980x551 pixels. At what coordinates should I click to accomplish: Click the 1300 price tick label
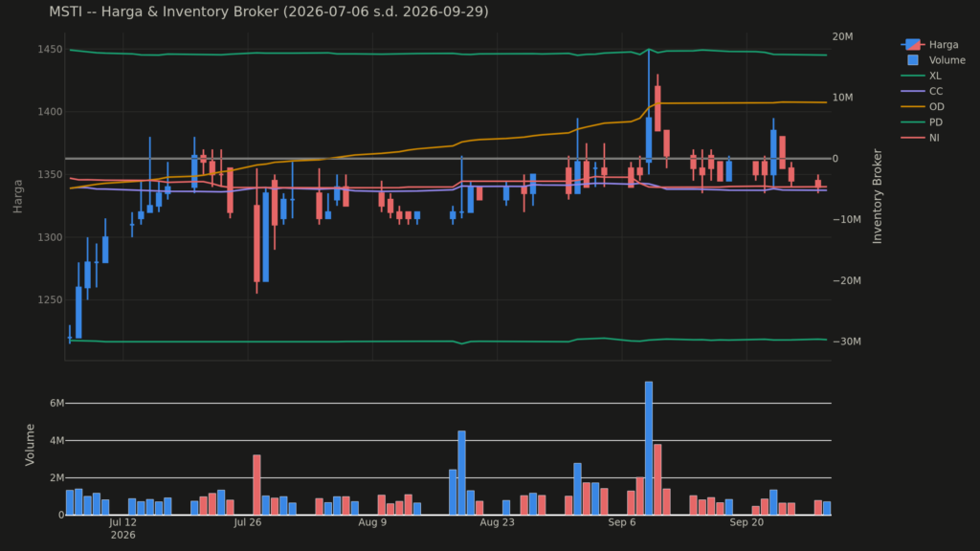[50, 237]
